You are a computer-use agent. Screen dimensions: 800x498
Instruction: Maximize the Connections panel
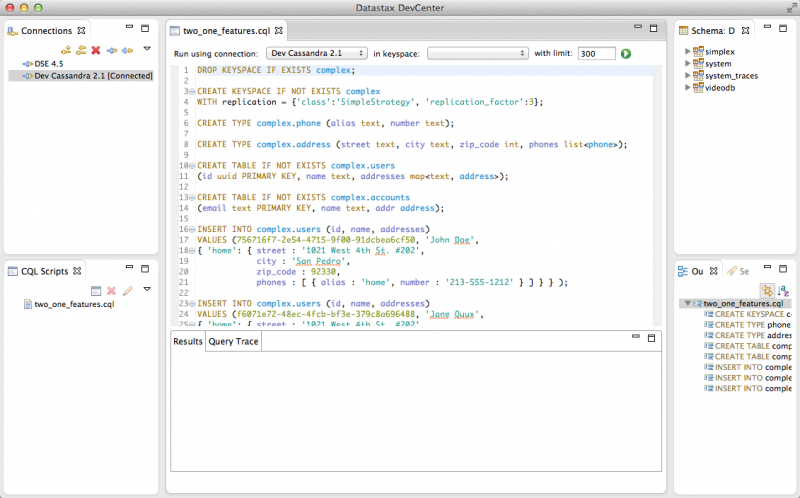point(145,29)
